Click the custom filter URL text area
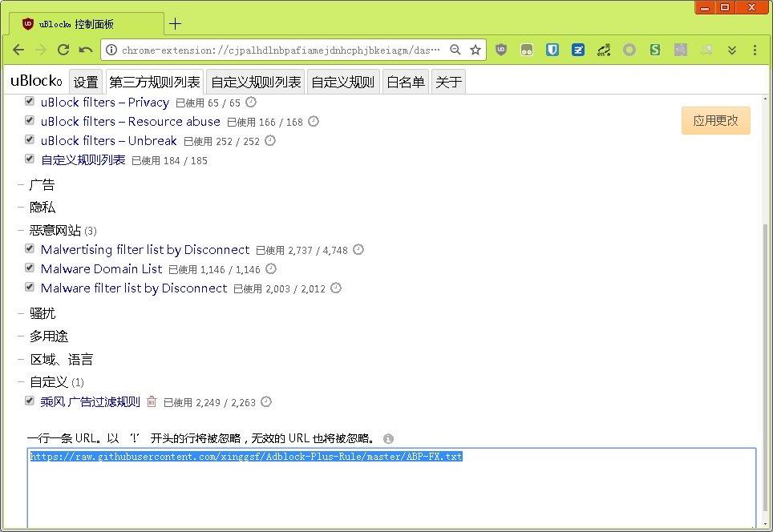Image resolution: width=773 pixels, height=532 pixels. click(391, 488)
